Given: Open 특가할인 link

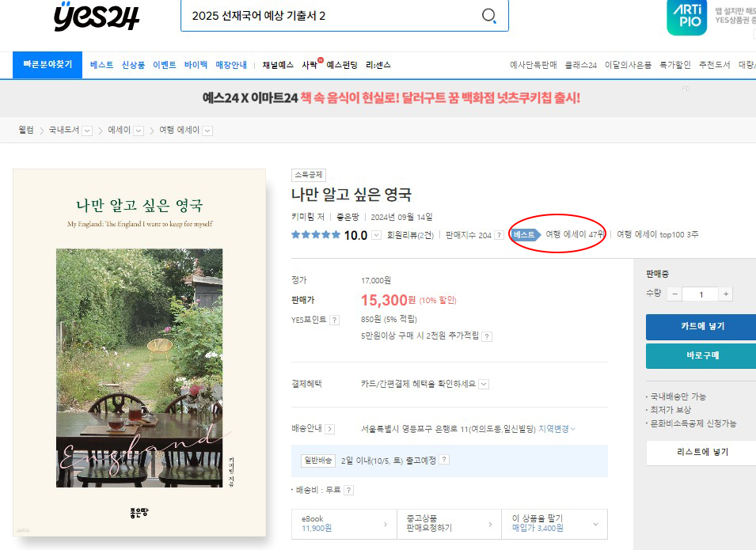Looking at the screenshot, I should [x=675, y=65].
